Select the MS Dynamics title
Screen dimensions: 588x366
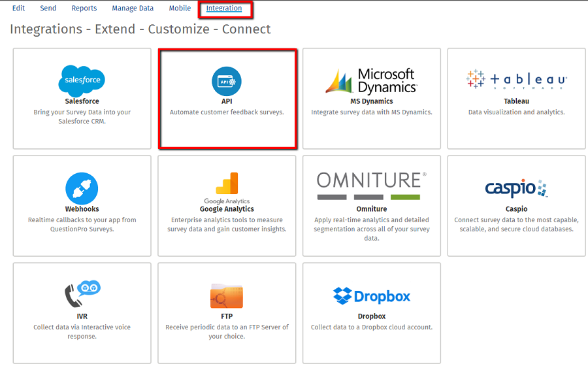point(372,101)
